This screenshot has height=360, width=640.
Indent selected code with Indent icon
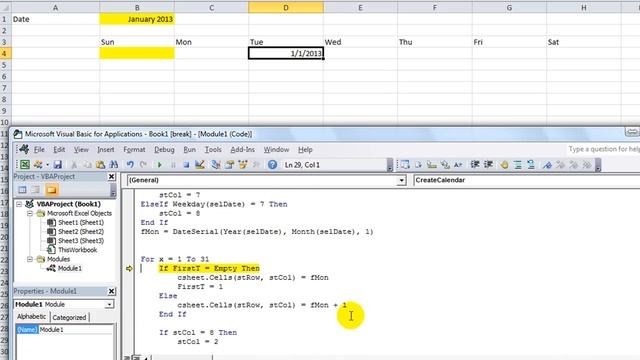pos(475,164)
